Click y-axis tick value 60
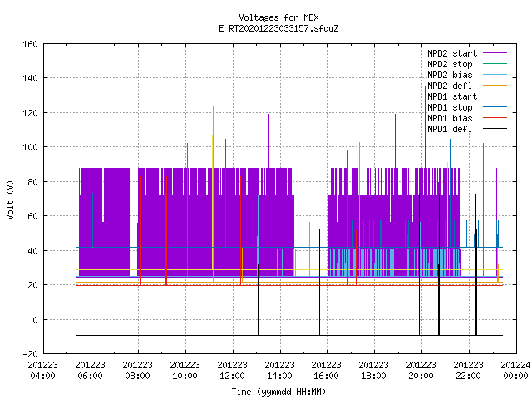The width and height of the screenshot is (532, 399). tap(32, 216)
